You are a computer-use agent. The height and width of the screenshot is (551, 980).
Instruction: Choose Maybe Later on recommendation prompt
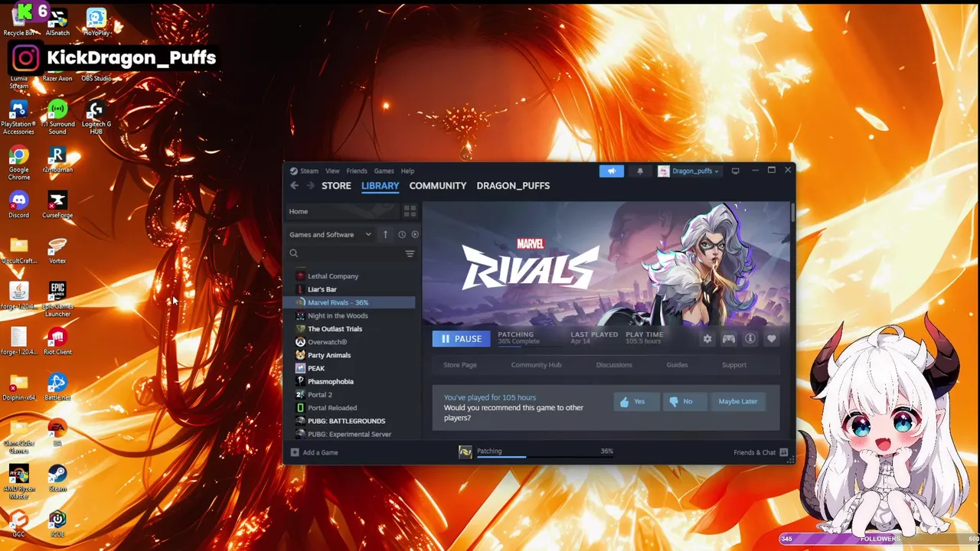pos(738,401)
